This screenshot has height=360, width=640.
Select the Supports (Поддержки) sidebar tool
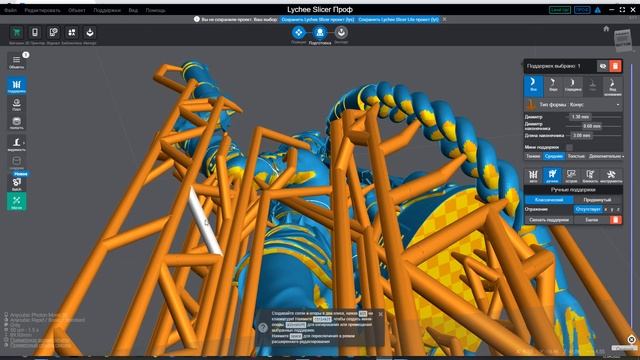(x=16, y=85)
